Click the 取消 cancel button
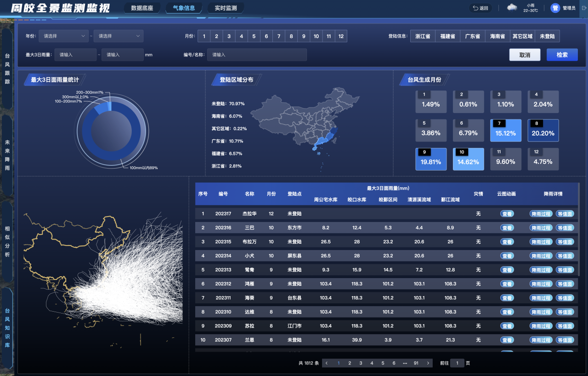 (x=525, y=55)
